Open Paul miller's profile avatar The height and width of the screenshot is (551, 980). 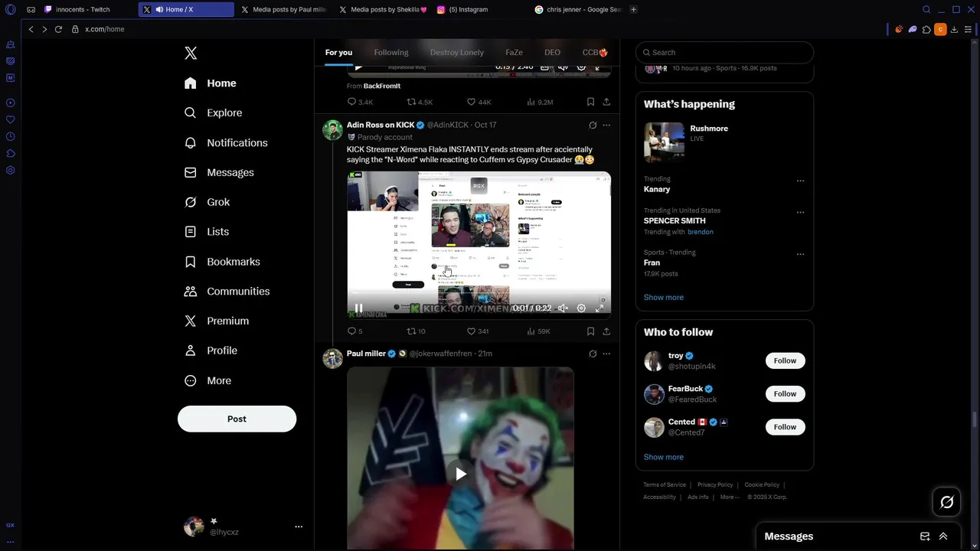(332, 359)
